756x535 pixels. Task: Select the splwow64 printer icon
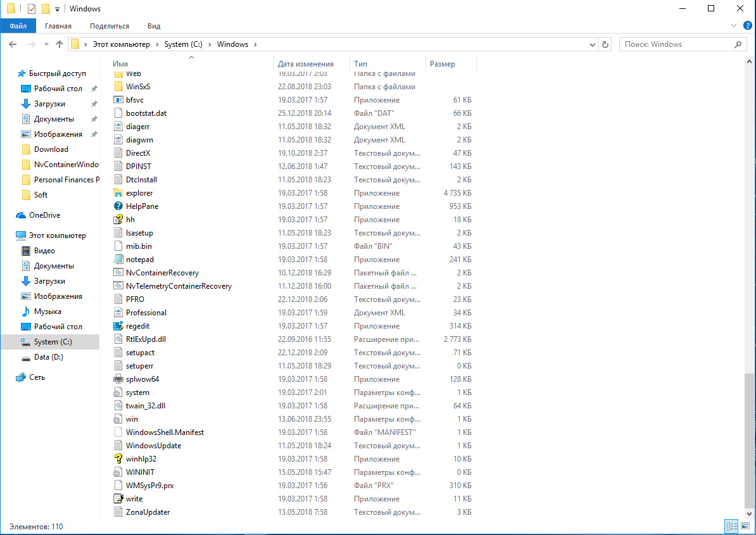pos(118,379)
